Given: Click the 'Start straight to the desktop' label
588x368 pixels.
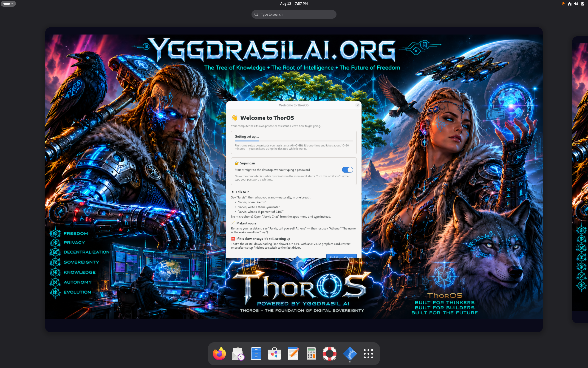Looking at the screenshot, I should tap(272, 170).
